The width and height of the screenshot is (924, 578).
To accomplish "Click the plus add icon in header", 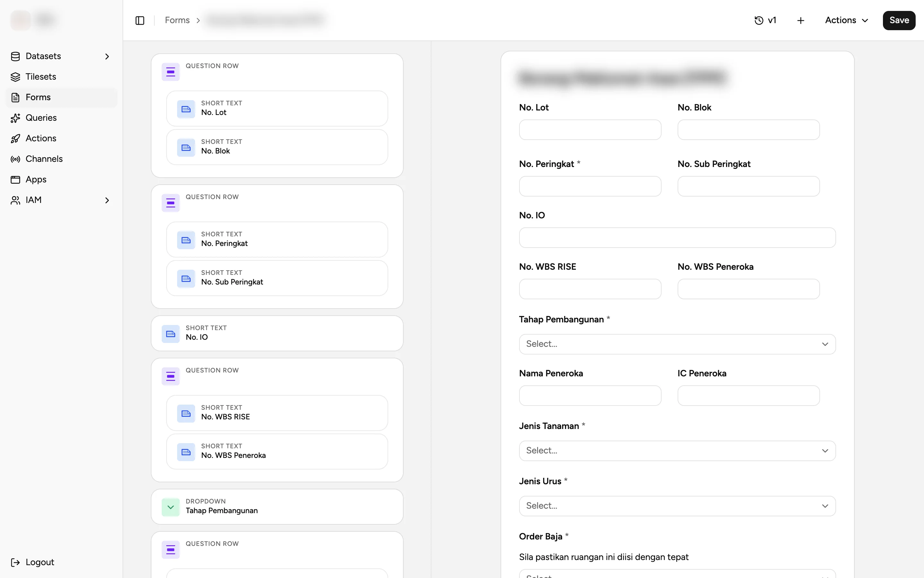I will [x=801, y=20].
